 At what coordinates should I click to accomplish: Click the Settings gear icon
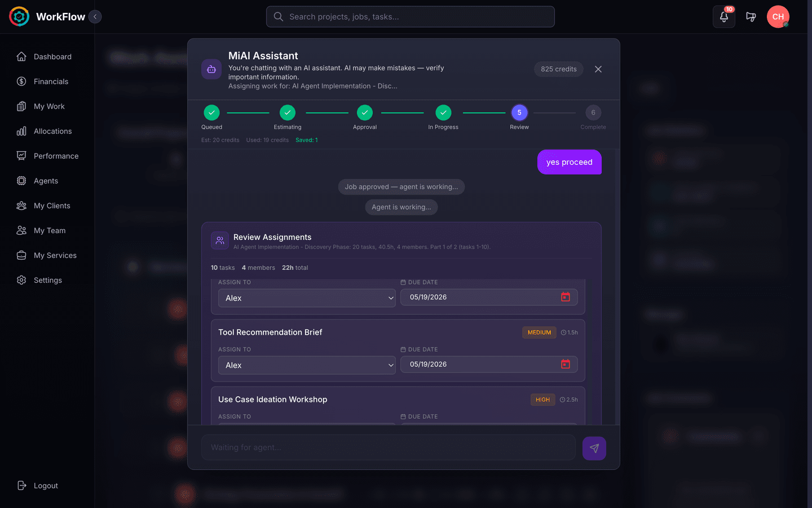point(21,280)
